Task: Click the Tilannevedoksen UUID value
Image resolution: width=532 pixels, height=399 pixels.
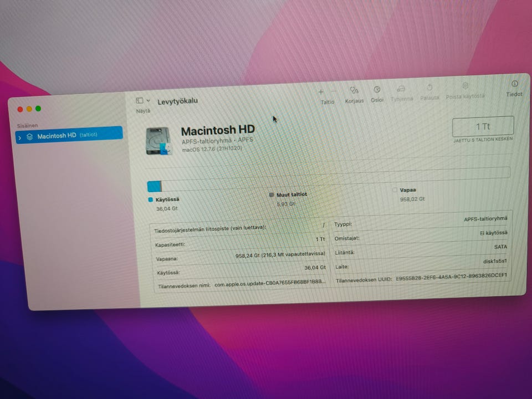Action: pos(451,277)
